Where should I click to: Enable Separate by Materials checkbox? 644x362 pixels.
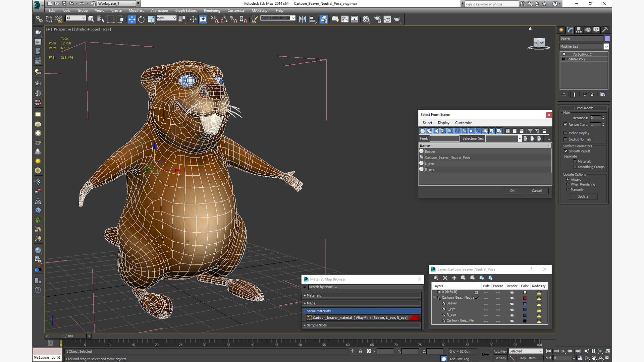click(575, 162)
